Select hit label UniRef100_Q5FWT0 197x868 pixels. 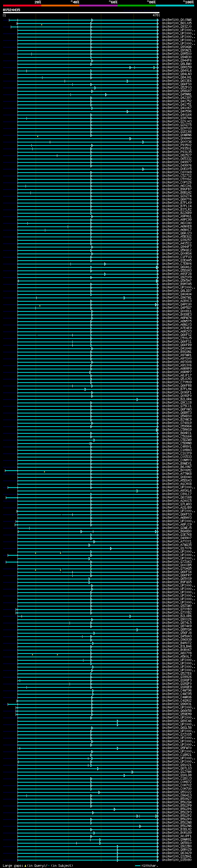[x=177, y=748]
